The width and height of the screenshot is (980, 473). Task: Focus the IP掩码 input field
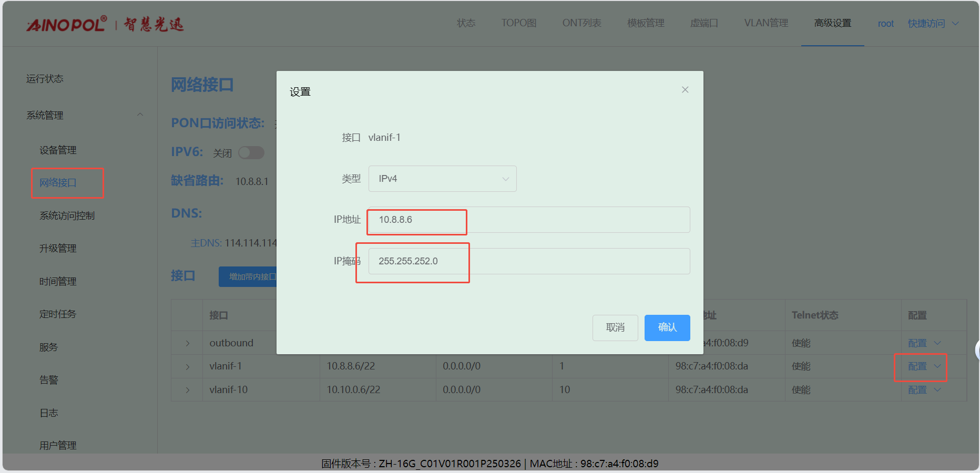point(528,261)
